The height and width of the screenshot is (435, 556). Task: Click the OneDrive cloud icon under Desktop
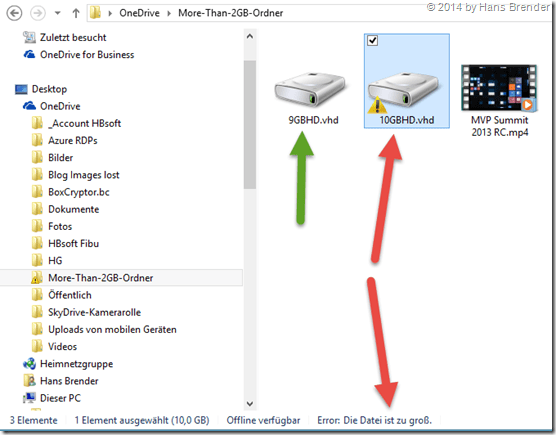29,106
